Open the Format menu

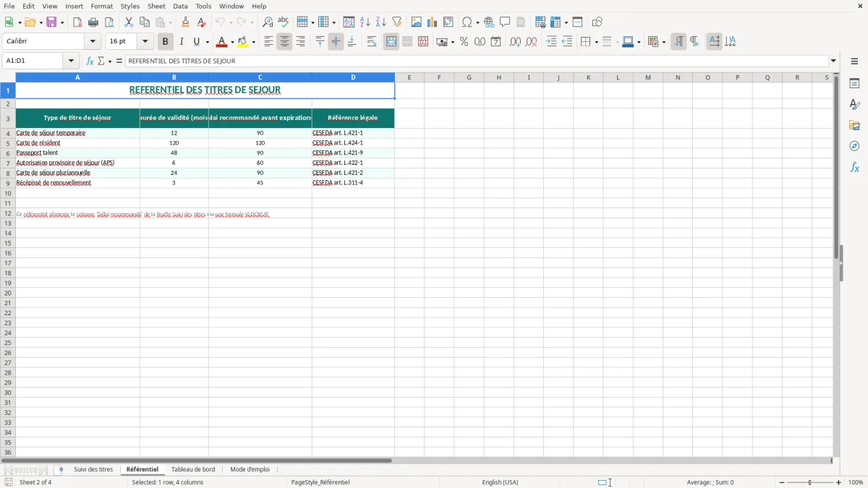coord(101,6)
